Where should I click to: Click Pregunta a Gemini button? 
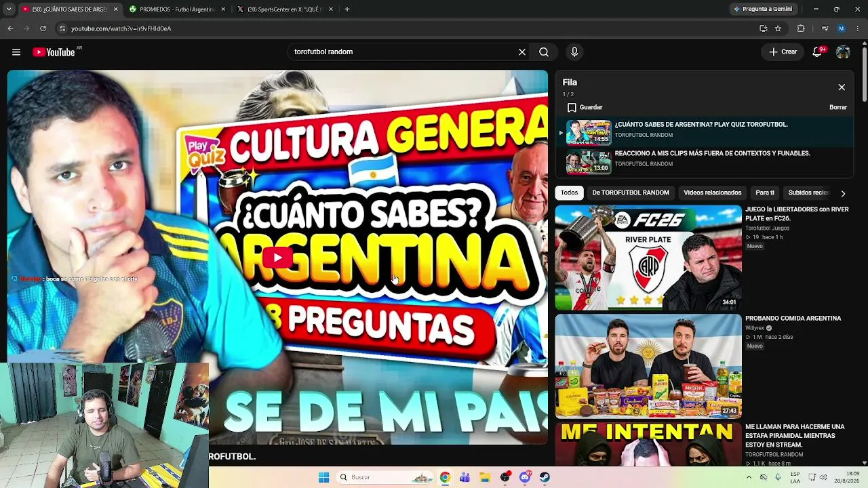tap(763, 9)
